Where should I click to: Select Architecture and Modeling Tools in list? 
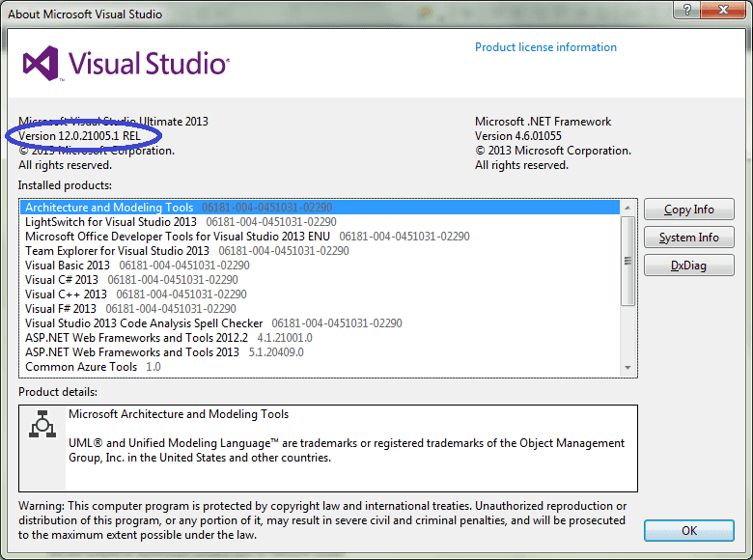coord(109,208)
